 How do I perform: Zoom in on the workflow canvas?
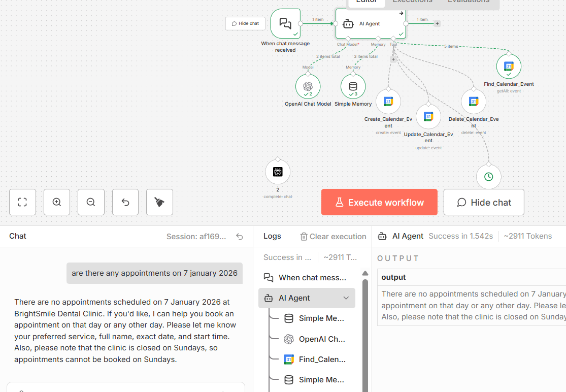(57, 202)
